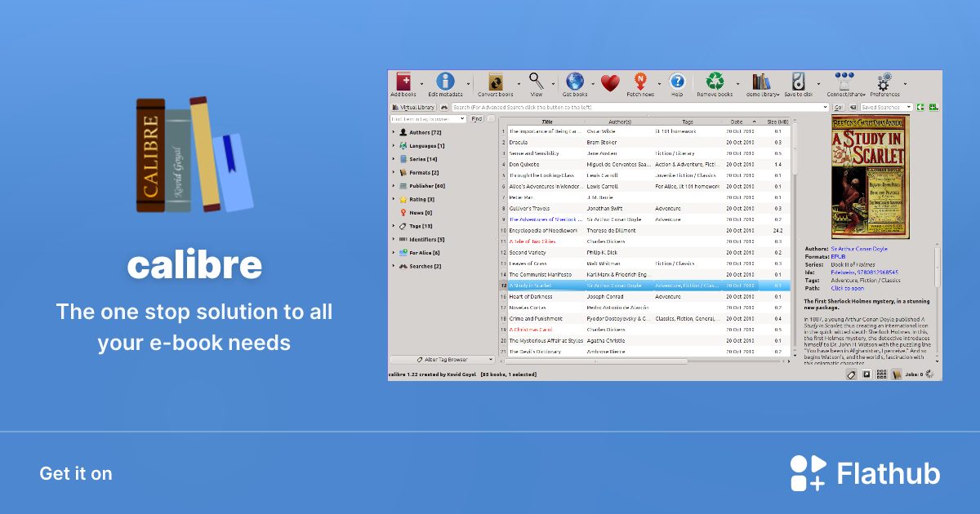The image size is (980, 514).
Task: Click the Add books toolbar icon
Action: pos(403,81)
